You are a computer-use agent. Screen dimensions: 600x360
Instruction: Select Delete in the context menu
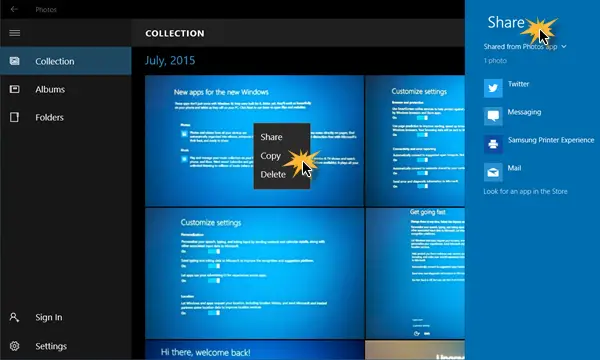tap(273, 174)
